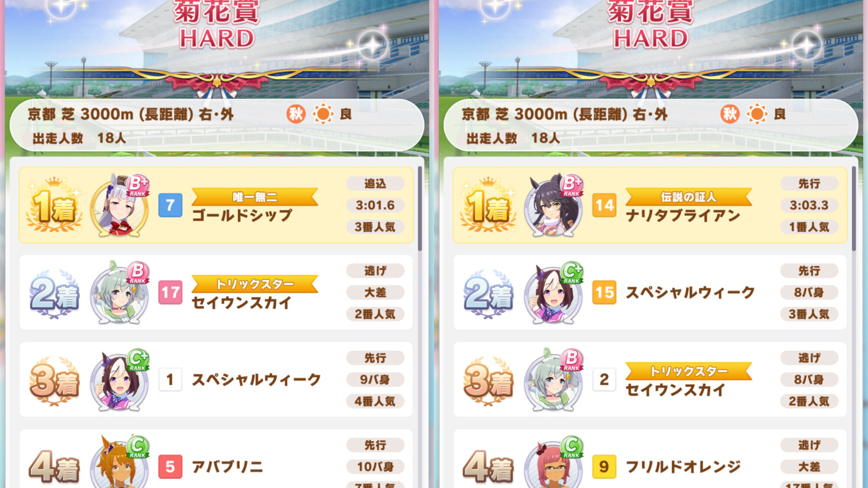Image resolution: width=868 pixels, height=488 pixels.
Task: Click the 唯一無二 title ribbon
Action: pyautogui.click(x=255, y=197)
